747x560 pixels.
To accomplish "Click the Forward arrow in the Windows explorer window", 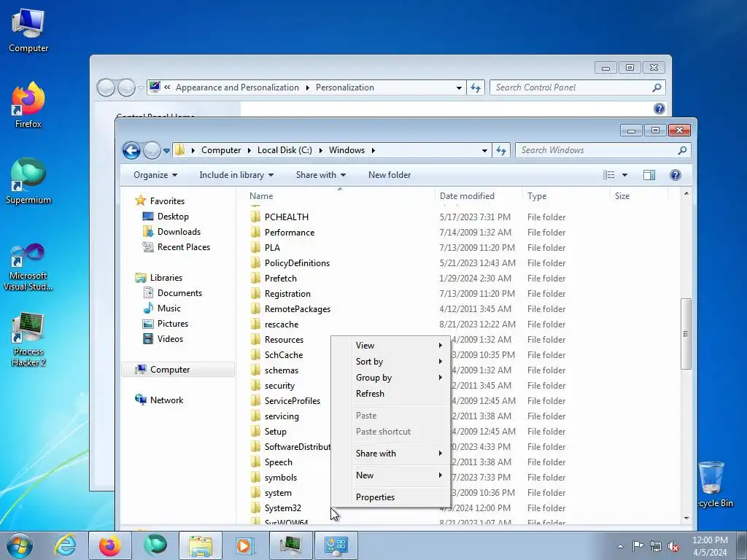I will pyautogui.click(x=152, y=150).
